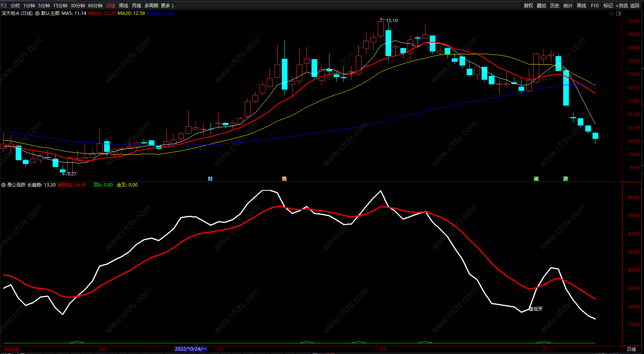Click the green 跌 event marker icon
Image resolution: width=644 pixels, height=354 pixels.
coord(565,179)
